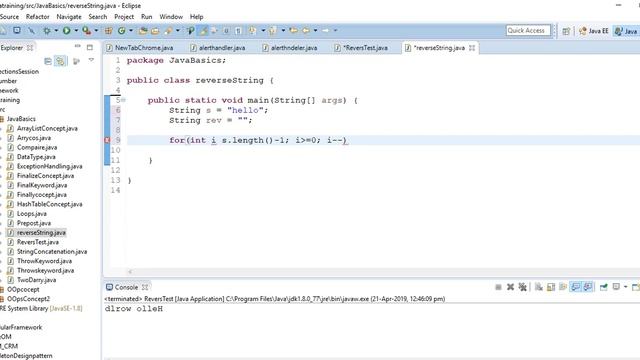Toggle Show Console When Standard Error Changes
Image resolution: width=640 pixels, height=360 pixels.
pos(588,287)
